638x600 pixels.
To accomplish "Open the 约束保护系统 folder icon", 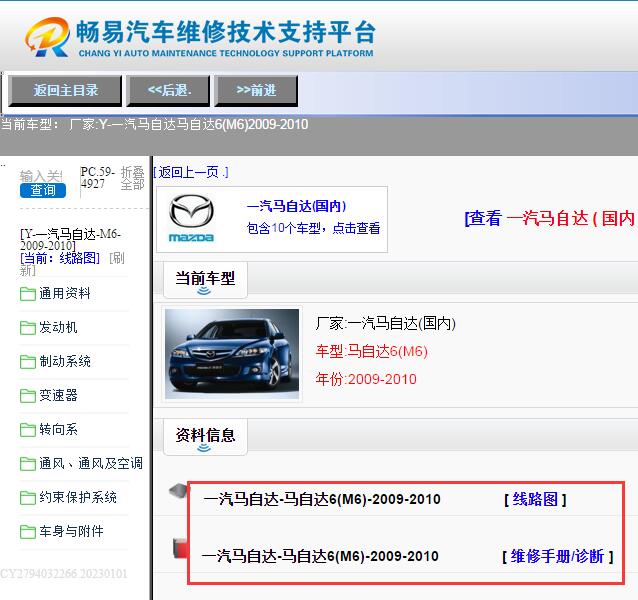I will click(x=28, y=497).
